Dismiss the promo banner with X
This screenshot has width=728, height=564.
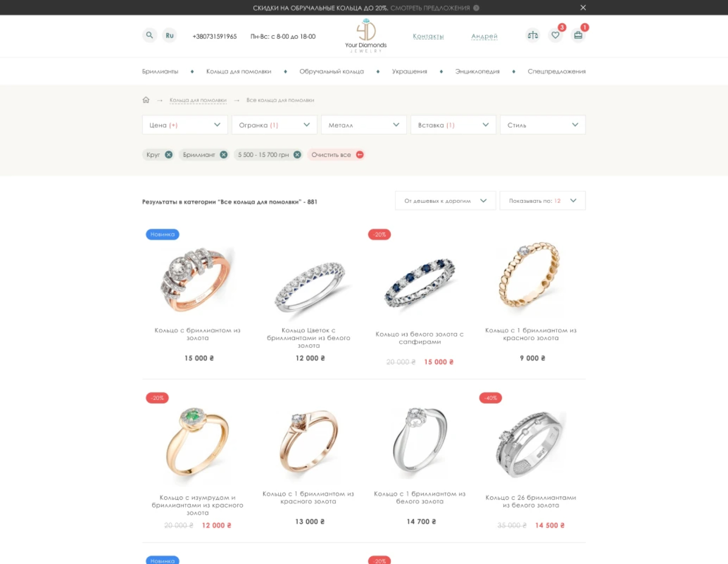pyautogui.click(x=583, y=7)
